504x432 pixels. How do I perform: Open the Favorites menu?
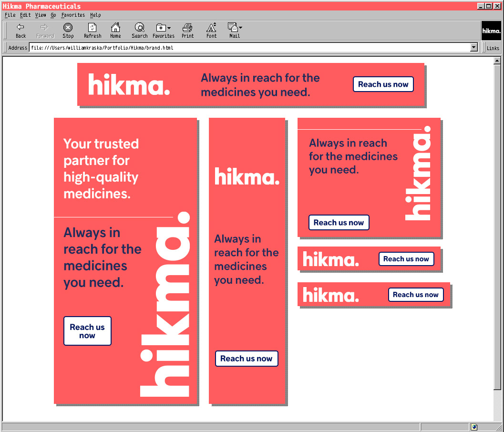[x=73, y=15]
